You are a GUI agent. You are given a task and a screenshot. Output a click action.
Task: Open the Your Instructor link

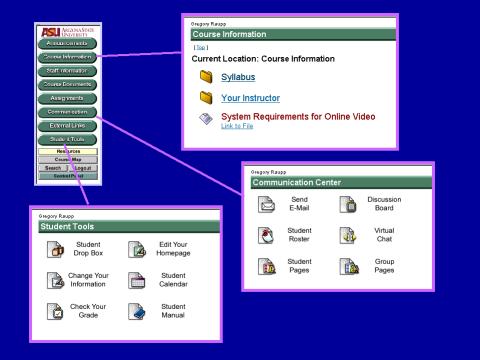[251, 98]
